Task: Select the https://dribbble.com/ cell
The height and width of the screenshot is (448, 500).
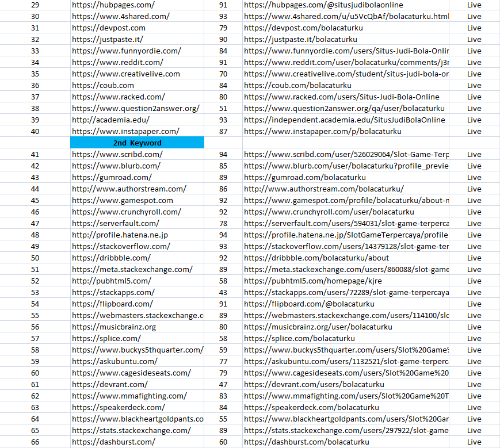Action: [137, 258]
